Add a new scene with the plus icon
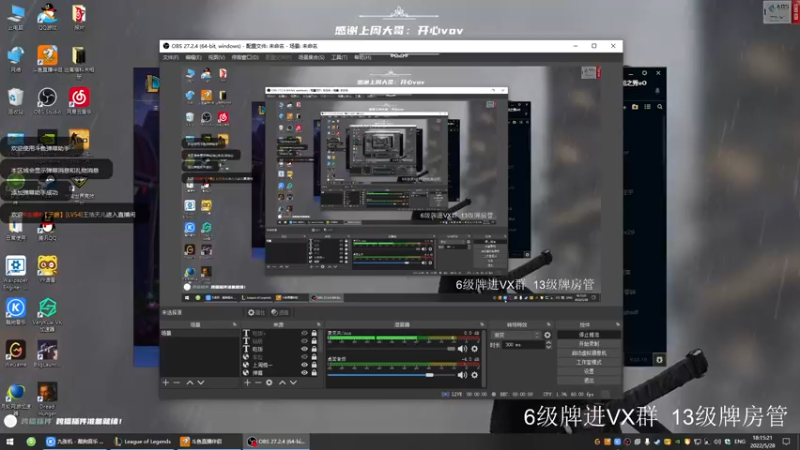The height and width of the screenshot is (450, 800). [x=165, y=383]
